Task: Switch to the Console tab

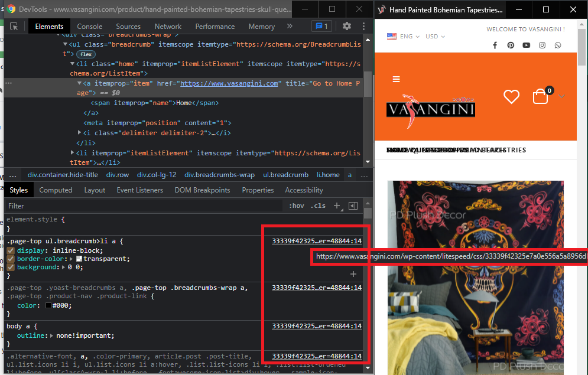Action: (x=90, y=26)
